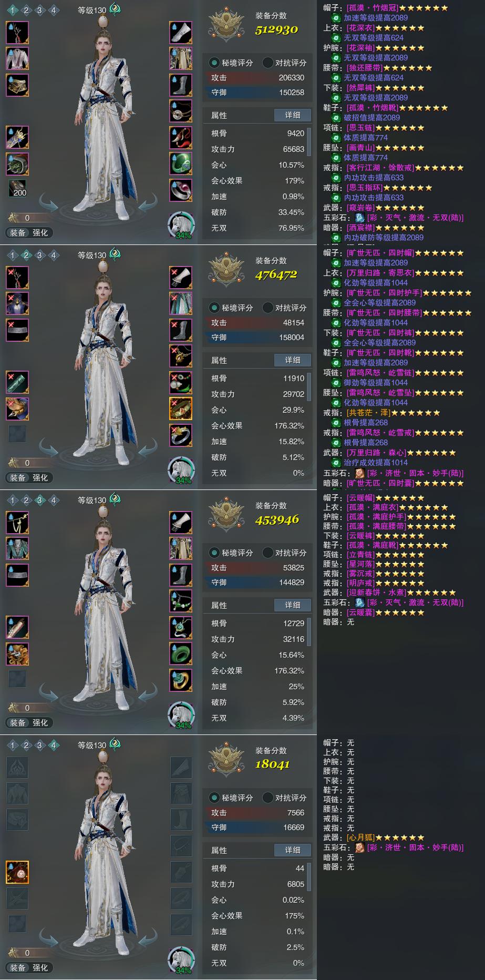Select 对抗评分 radio in the first panel
485x980 pixels.
pyautogui.click(x=284, y=63)
